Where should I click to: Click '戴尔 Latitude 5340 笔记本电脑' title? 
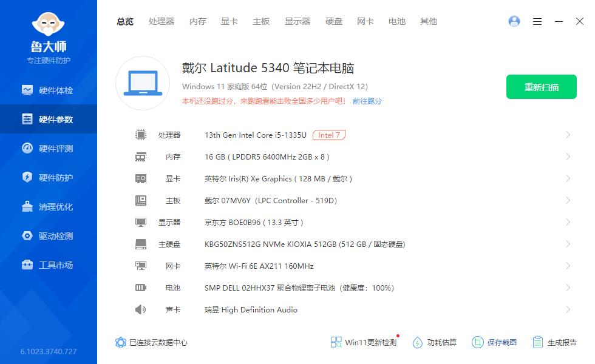[268, 68]
